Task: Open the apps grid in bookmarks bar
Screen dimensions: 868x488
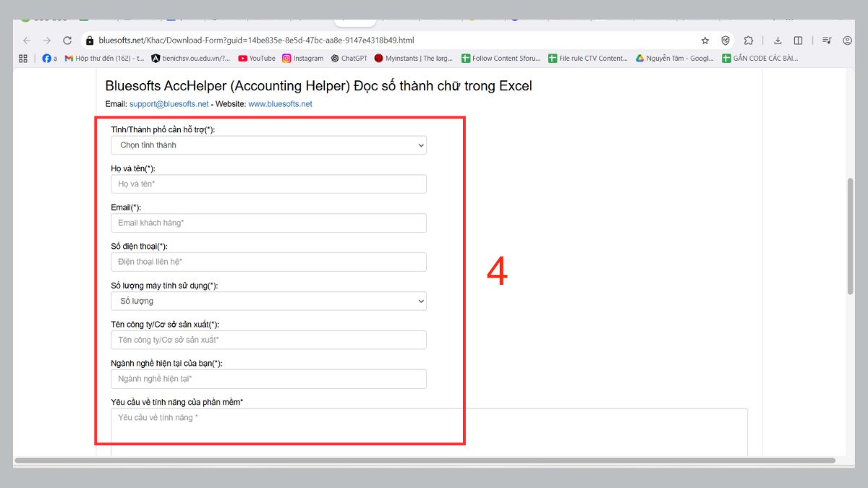Action: tap(23, 59)
